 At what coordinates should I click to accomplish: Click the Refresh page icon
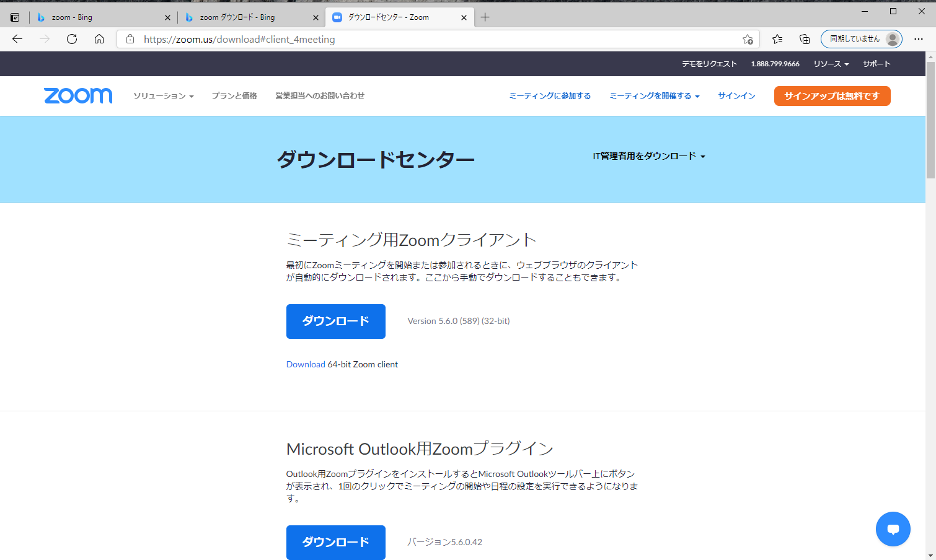[72, 39]
